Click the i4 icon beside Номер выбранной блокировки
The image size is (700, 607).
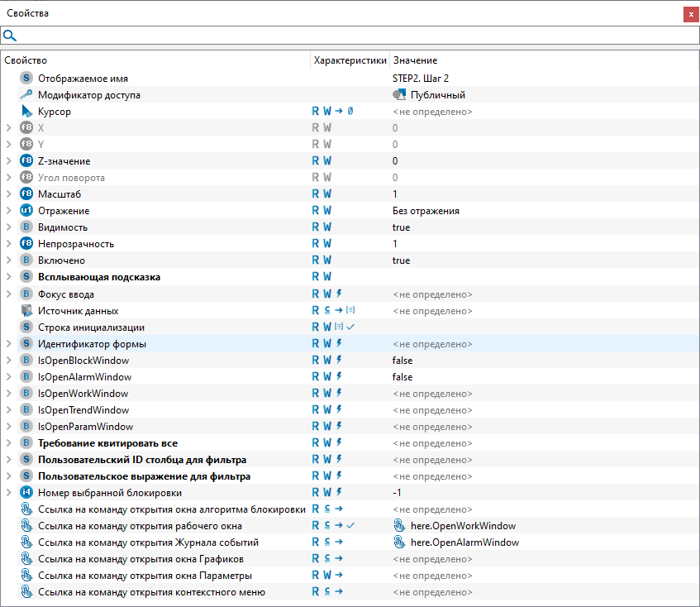[26, 493]
